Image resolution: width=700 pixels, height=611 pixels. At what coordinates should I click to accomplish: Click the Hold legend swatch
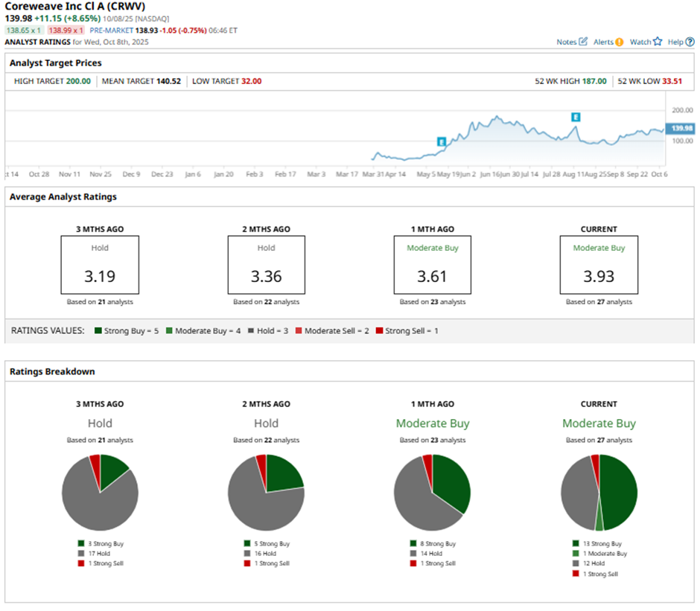(251, 330)
